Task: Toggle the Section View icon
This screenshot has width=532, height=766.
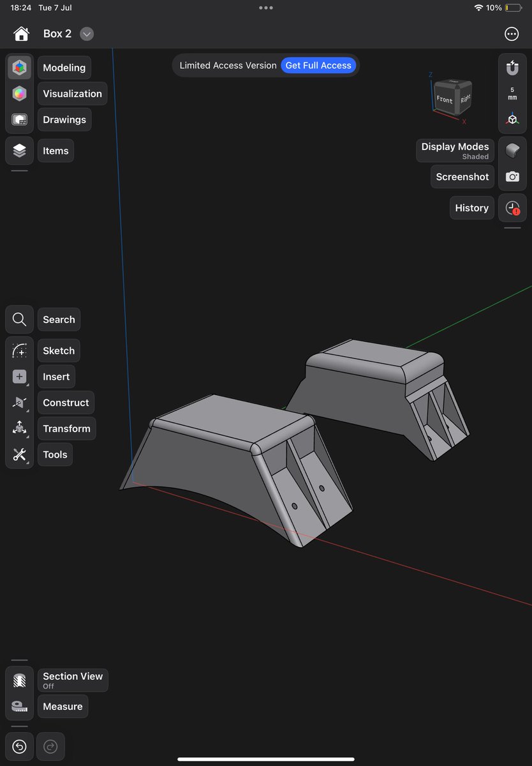Action: coord(19,680)
